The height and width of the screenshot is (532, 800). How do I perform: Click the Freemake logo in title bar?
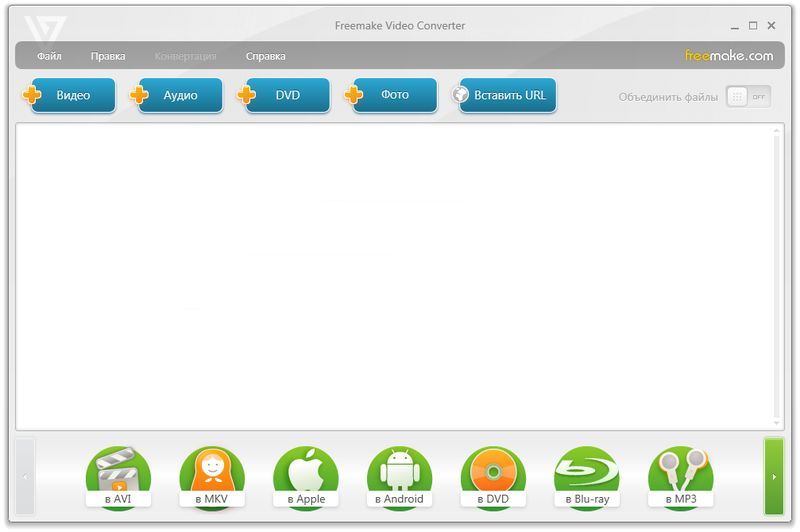45,27
